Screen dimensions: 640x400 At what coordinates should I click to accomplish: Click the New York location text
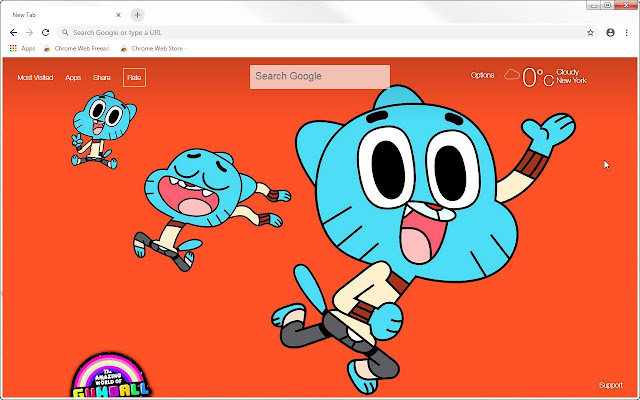point(571,80)
